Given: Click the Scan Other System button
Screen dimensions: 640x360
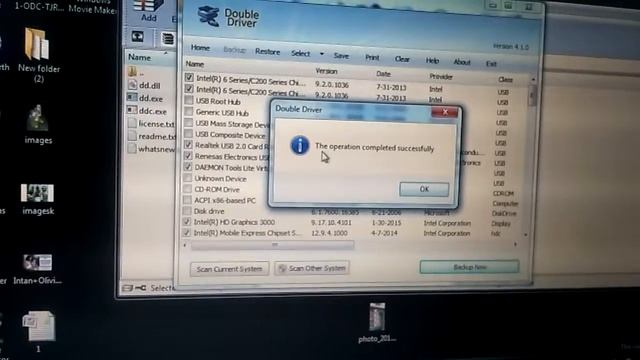Looking at the screenshot, I should point(312,268).
